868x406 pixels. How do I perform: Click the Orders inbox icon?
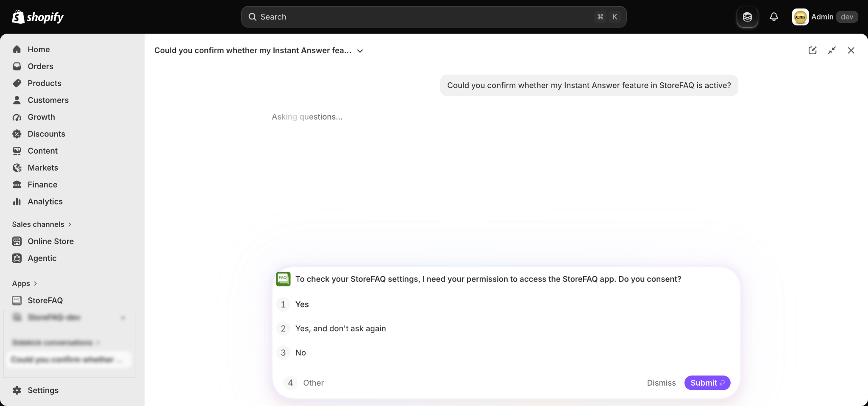(x=17, y=67)
